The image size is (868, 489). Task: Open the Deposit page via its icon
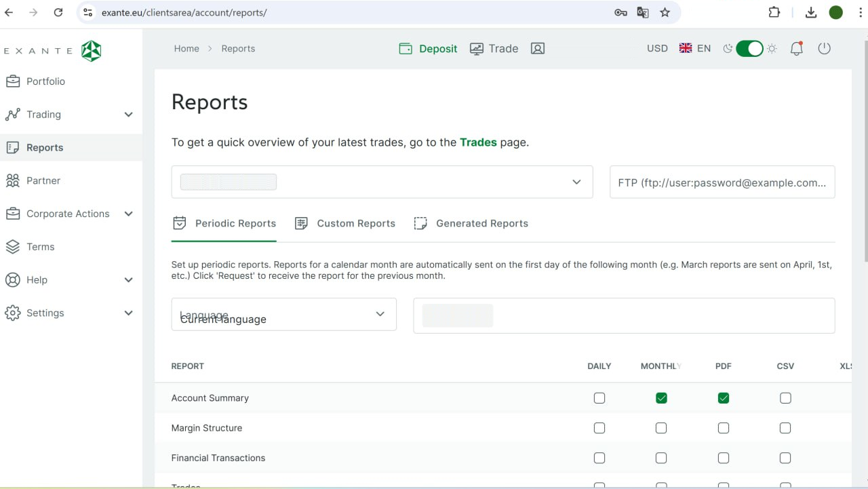point(406,48)
